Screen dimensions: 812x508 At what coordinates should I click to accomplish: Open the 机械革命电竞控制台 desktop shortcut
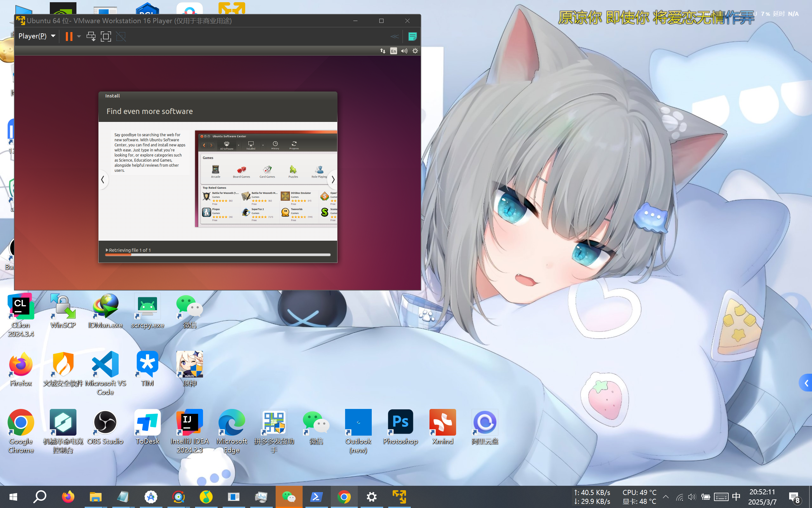(x=63, y=431)
